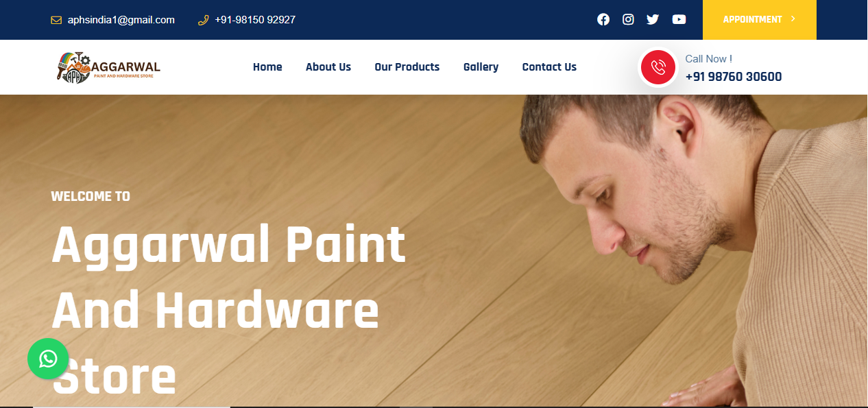Click the envelope email icon
This screenshot has height=408, width=868.
[56, 20]
